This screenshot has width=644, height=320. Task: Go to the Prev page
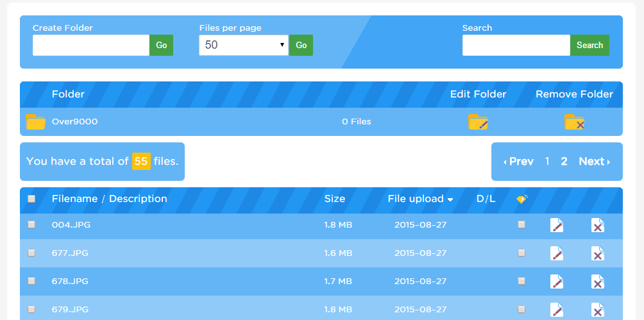click(x=518, y=162)
